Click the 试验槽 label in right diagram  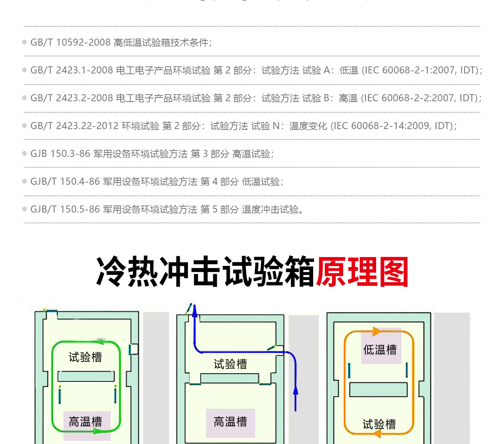[x=379, y=424]
